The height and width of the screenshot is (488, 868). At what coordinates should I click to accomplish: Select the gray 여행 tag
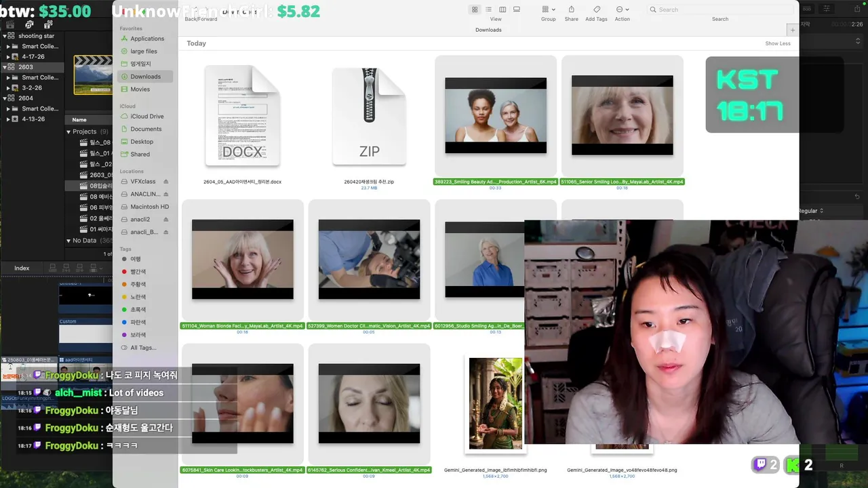(x=135, y=259)
